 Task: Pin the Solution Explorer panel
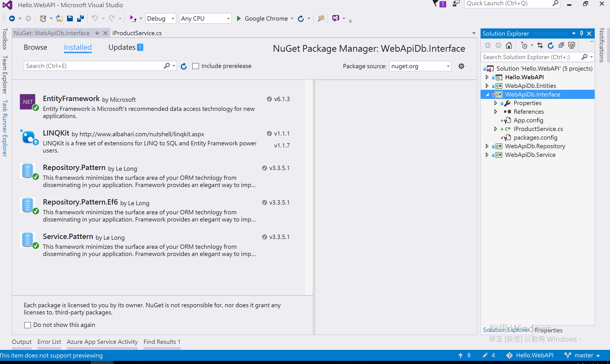point(581,33)
